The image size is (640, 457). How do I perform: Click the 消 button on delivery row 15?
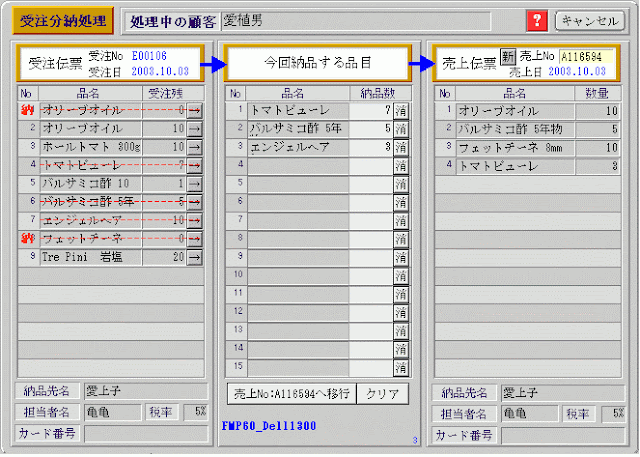tap(401, 368)
